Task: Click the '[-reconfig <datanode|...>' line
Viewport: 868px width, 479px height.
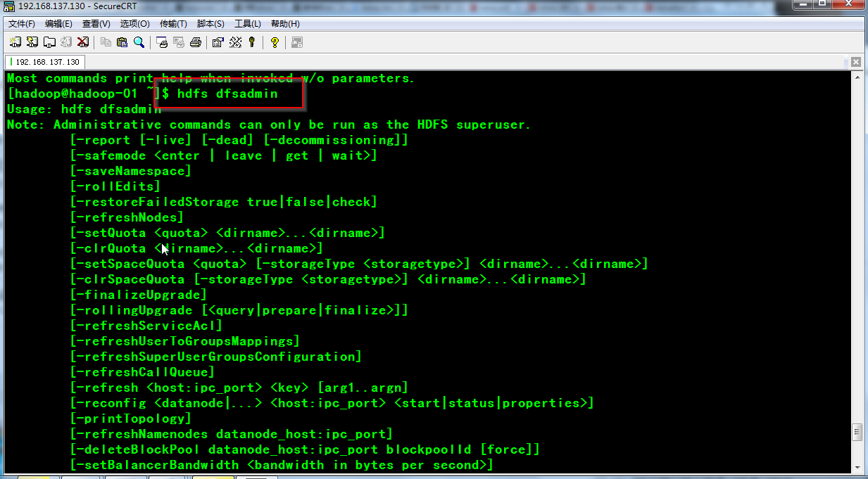Action: click(x=332, y=403)
